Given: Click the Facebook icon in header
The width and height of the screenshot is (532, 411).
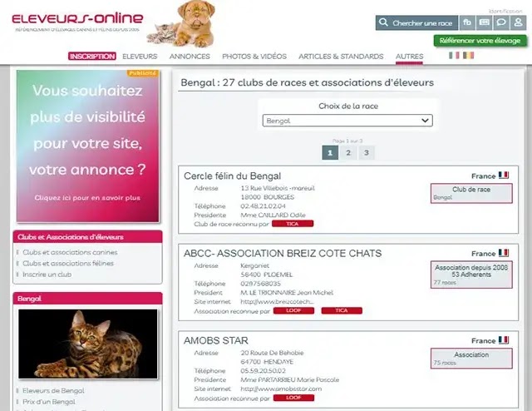Looking at the screenshot, I should tap(467, 22).
